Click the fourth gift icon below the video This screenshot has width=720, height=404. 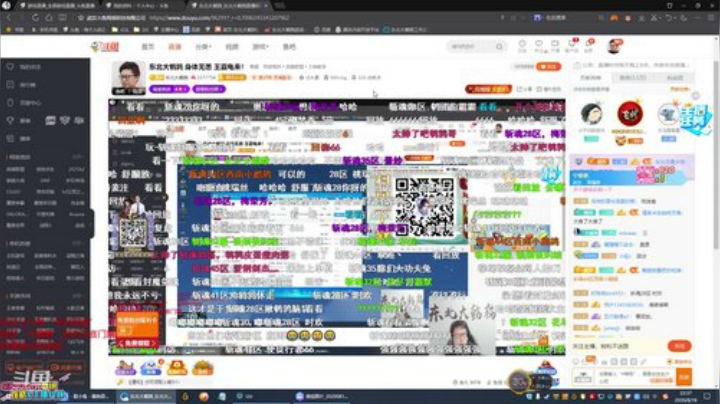tap(202, 368)
